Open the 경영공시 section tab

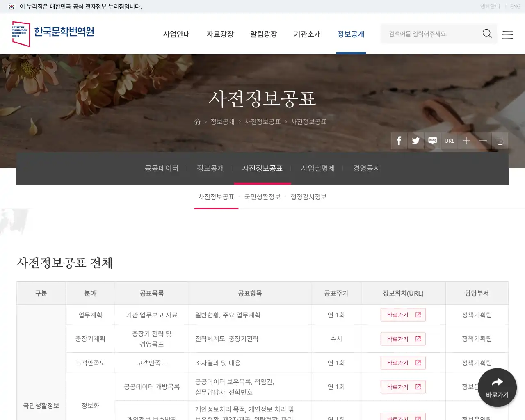point(367,168)
